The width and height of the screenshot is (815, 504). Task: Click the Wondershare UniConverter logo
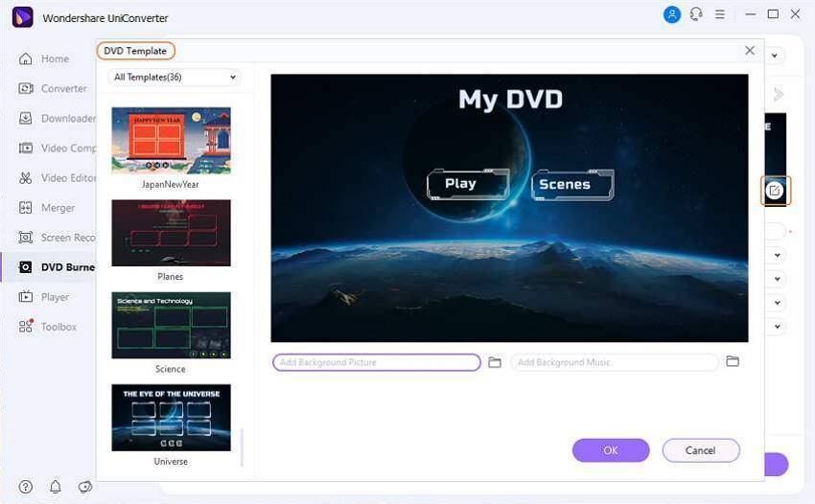[x=22, y=17]
